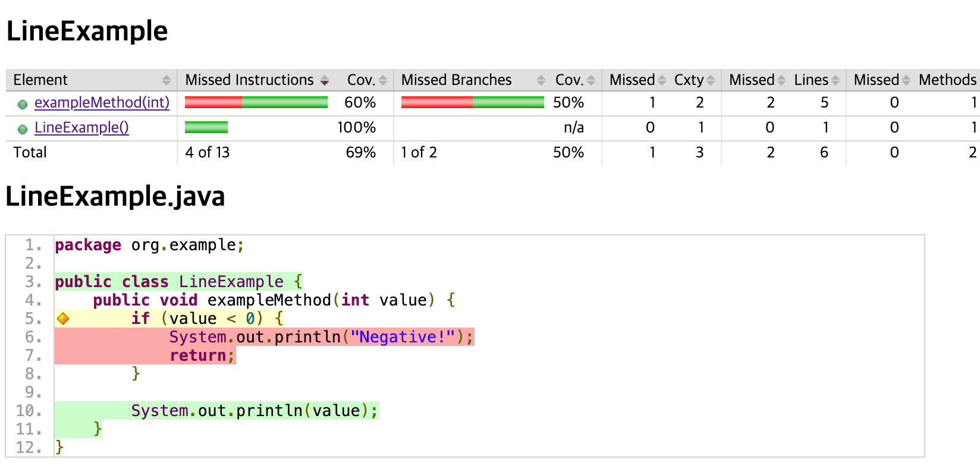Open the LineExample() constructor link
This screenshot has width=980, height=469.
[81, 127]
